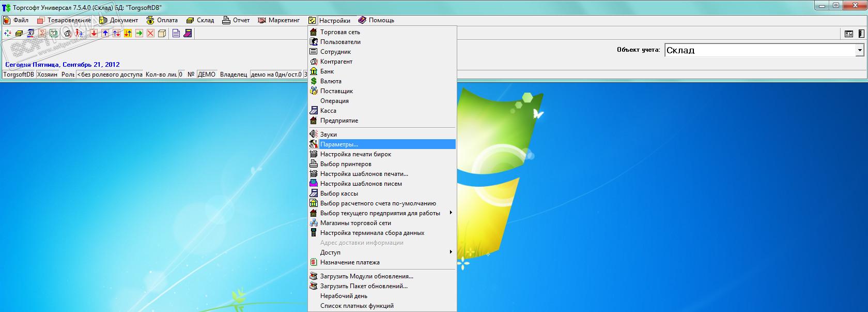Open the Документ menu
The width and height of the screenshot is (868, 312).
tap(118, 20)
